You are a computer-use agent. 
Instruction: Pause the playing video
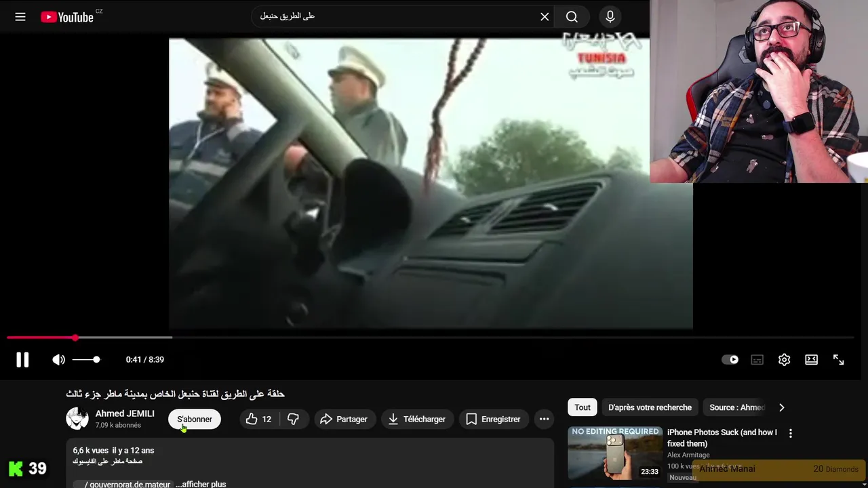(x=22, y=360)
